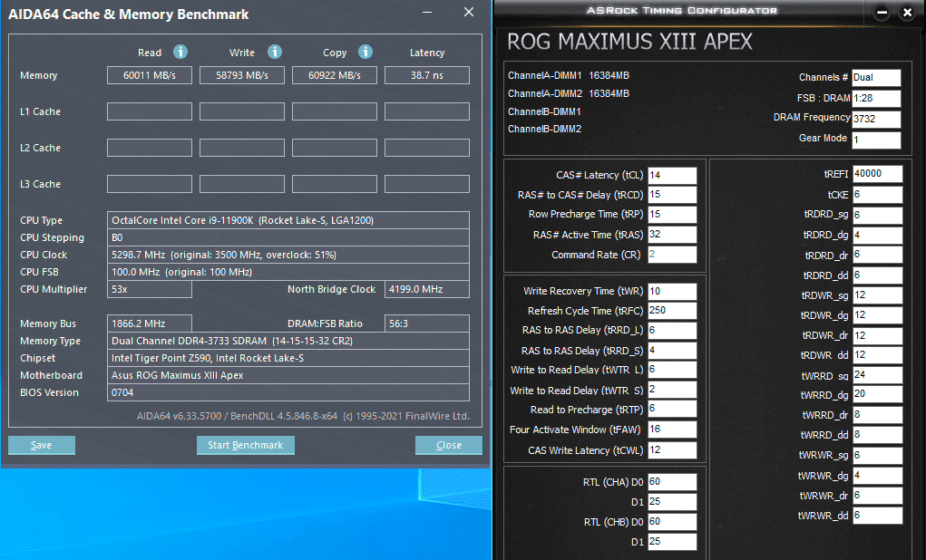Click the Copy info icon in AIDA64
Image resolution: width=926 pixels, height=560 pixels.
click(366, 52)
